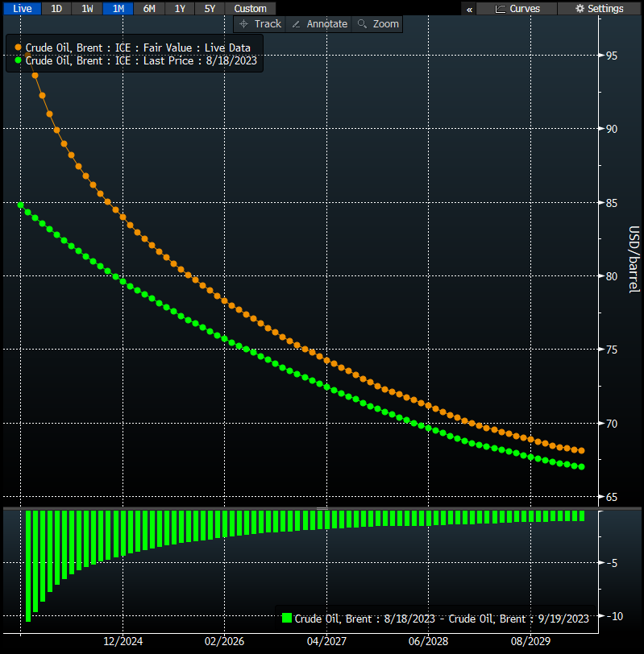Screen dimensions: 644x654
Task: Activate the Annotate tool
Action: 319,24
